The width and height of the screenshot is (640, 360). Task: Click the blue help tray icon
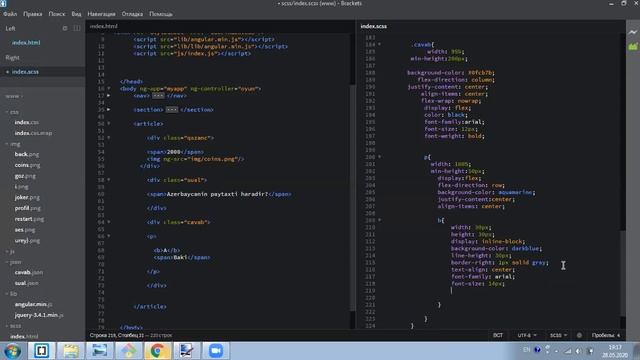pos(537,350)
